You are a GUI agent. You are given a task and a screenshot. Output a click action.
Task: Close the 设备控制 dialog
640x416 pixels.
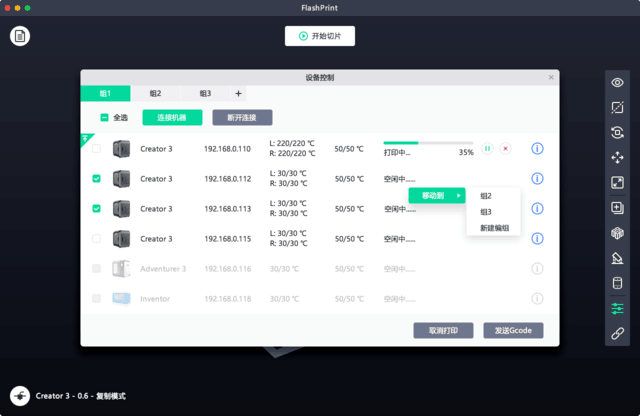click(551, 77)
